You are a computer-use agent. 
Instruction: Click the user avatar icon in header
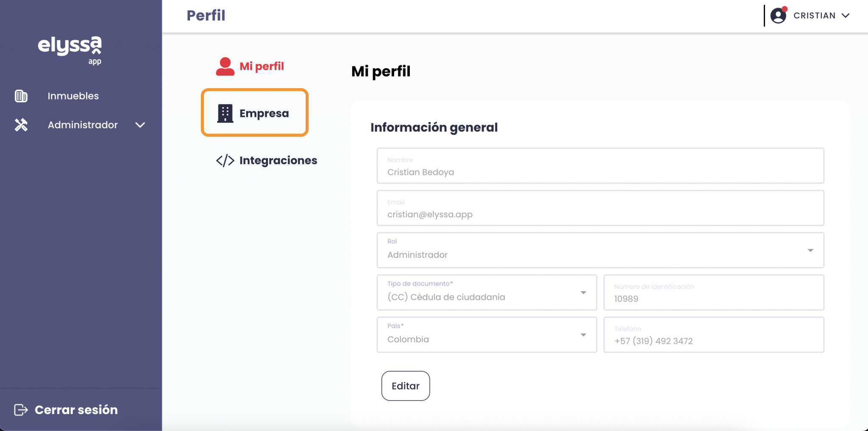click(x=778, y=16)
